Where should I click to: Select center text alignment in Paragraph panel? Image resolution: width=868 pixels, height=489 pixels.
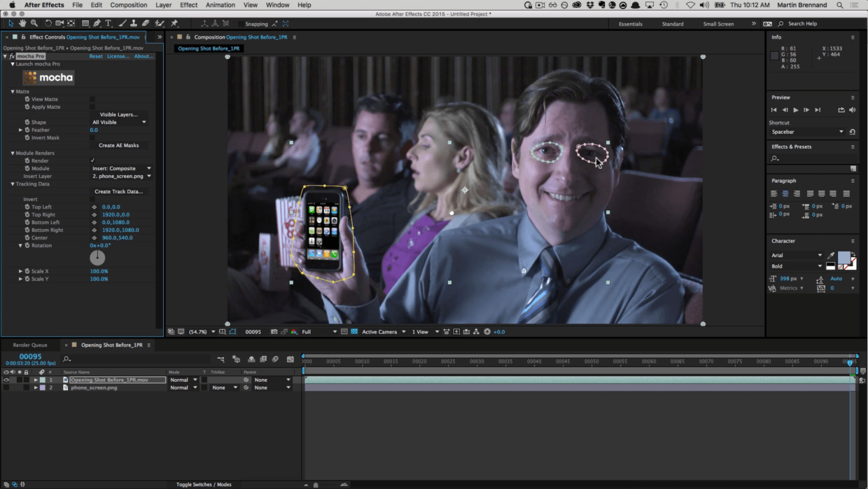785,193
